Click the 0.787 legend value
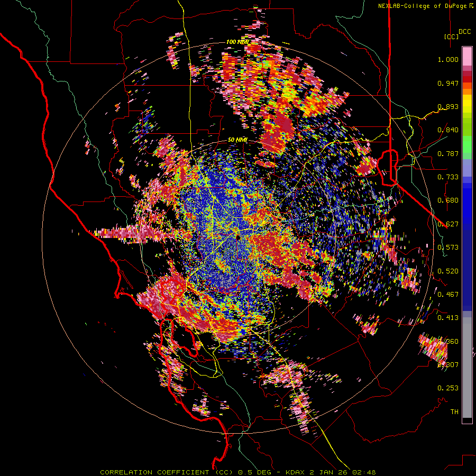This screenshot has width=476, height=476. pos(448,153)
